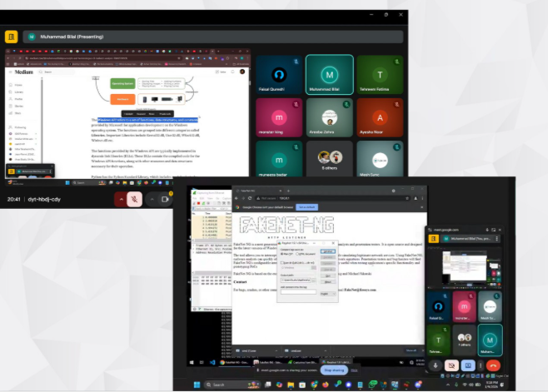Toggle microphone in Meet picture-in-picture popup
Viewport: 548px width, 392px height.
point(436,365)
